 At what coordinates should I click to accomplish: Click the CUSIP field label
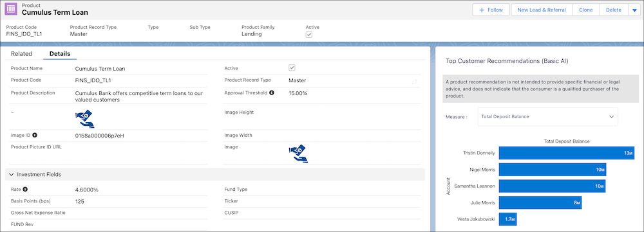pyautogui.click(x=231, y=213)
